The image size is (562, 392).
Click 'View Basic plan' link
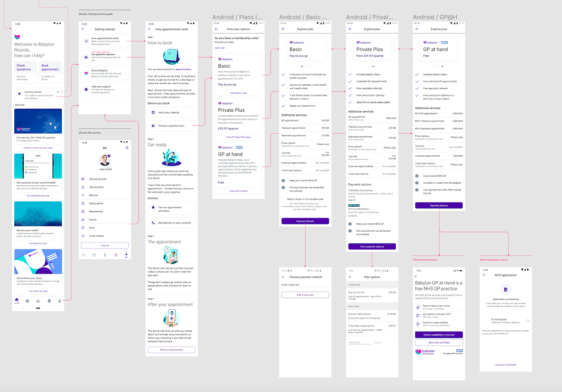pyautogui.click(x=239, y=93)
